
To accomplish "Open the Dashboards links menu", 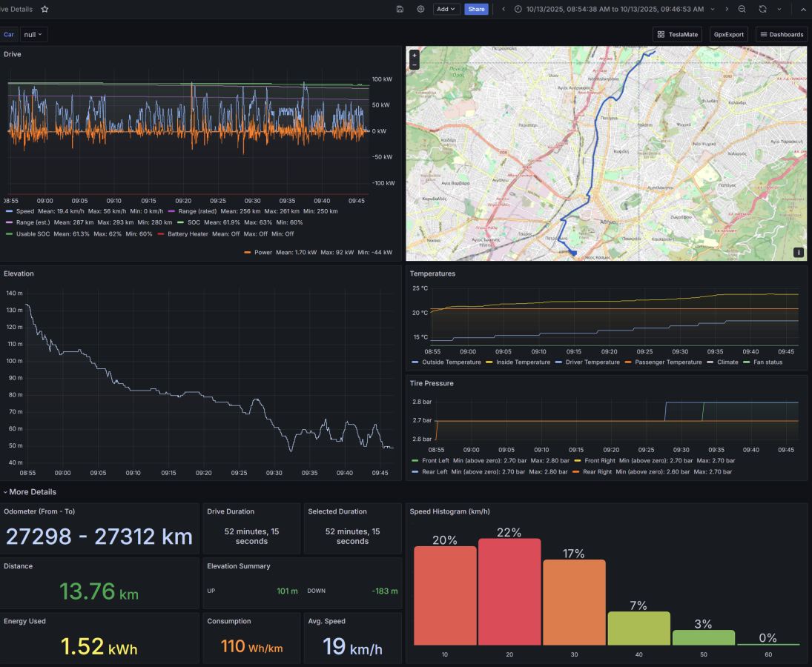I will point(782,34).
